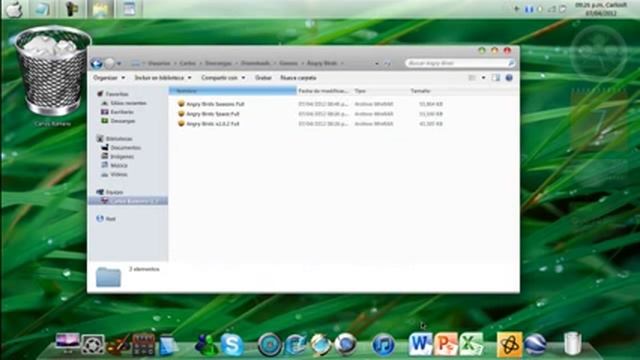Image resolution: width=640 pixels, height=360 pixels.
Task: Open Documentos library
Action: point(125,148)
